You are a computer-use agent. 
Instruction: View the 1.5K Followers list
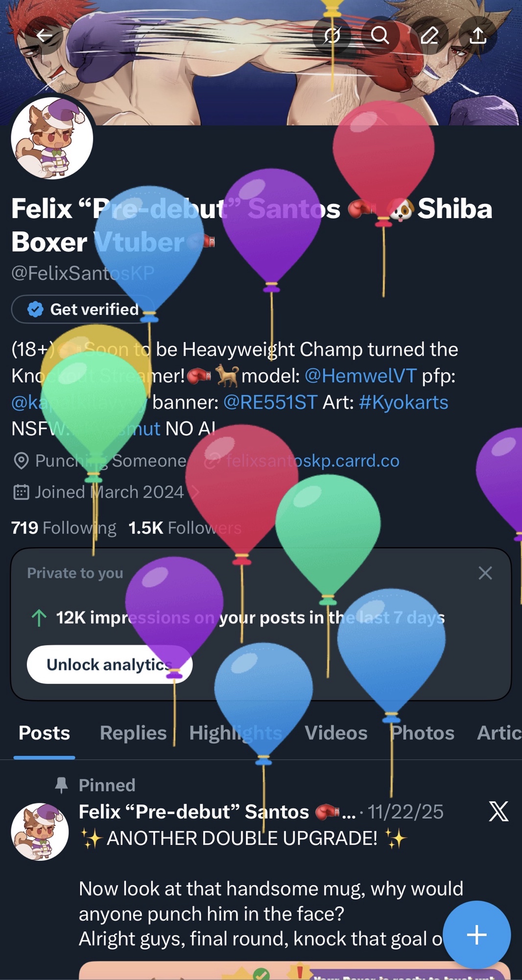[185, 528]
